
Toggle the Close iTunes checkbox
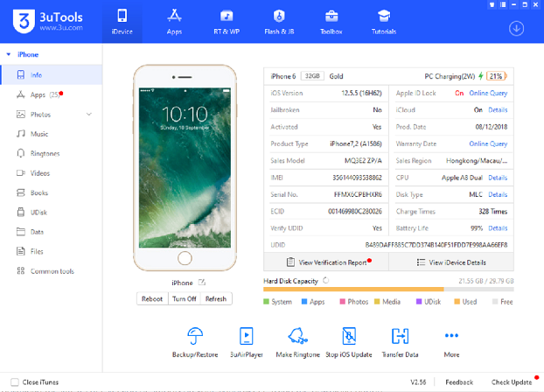[15, 381]
